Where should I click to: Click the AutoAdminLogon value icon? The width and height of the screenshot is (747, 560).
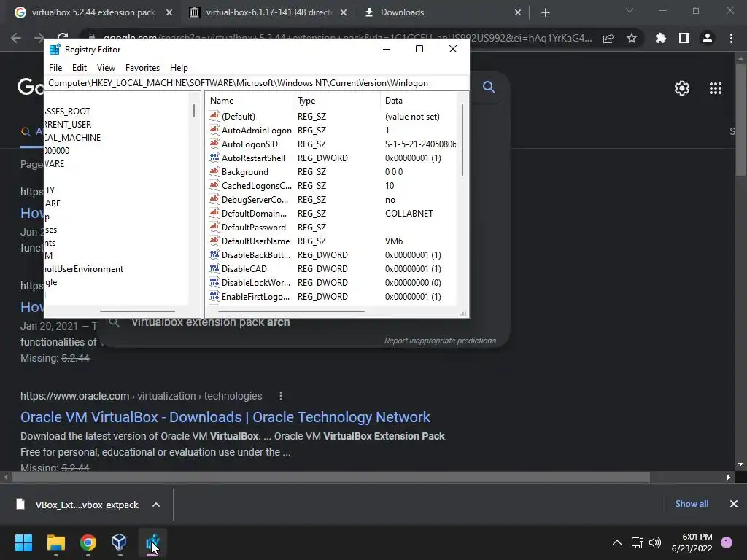click(x=214, y=130)
